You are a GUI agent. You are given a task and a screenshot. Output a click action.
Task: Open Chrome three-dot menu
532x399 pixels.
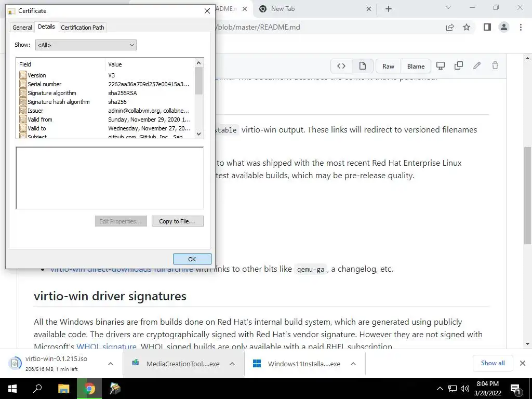tap(521, 27)
